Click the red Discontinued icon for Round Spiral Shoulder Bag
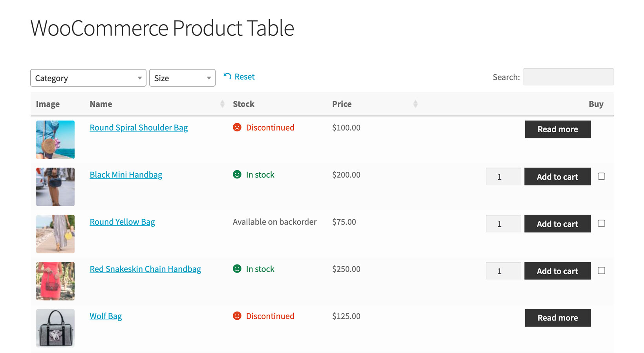 tap(237, 127)
